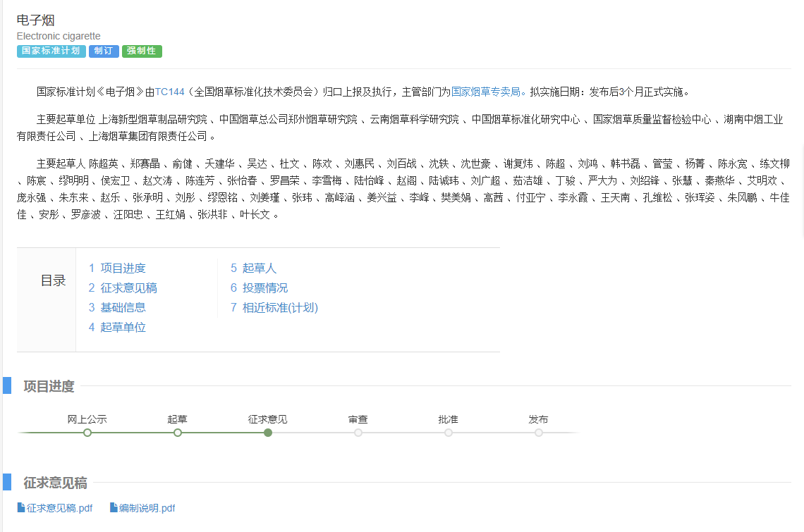Viewport: 804px width, 532px height.
Task: Click the green 强制性 tag badge
Action: (x=142, y=51)
